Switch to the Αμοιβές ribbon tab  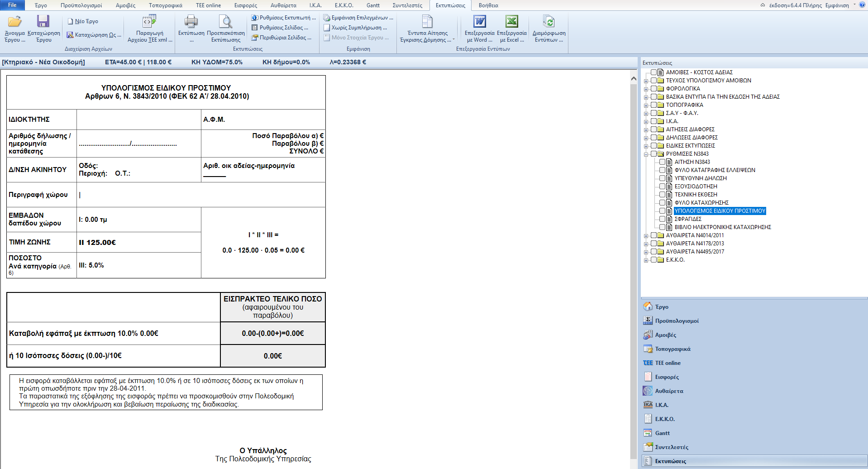pyautogui.click(x=125, y=5)
